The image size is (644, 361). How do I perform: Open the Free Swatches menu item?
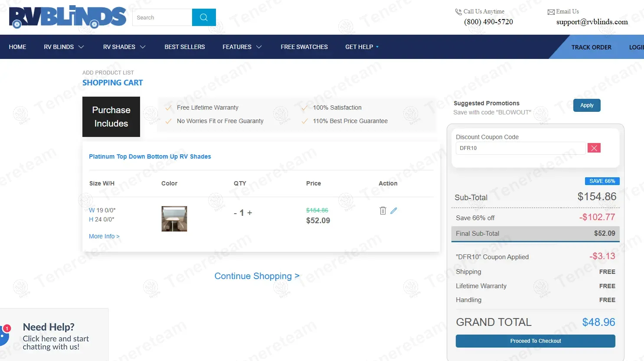click(x=304, y=47)
